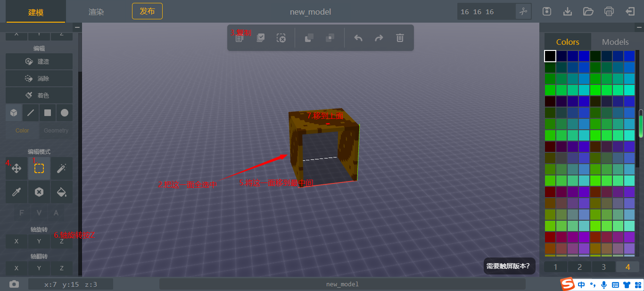Screen dimensions: 644x291
Task: Select the hexagon X erase tool
Action: coord(39,192)
